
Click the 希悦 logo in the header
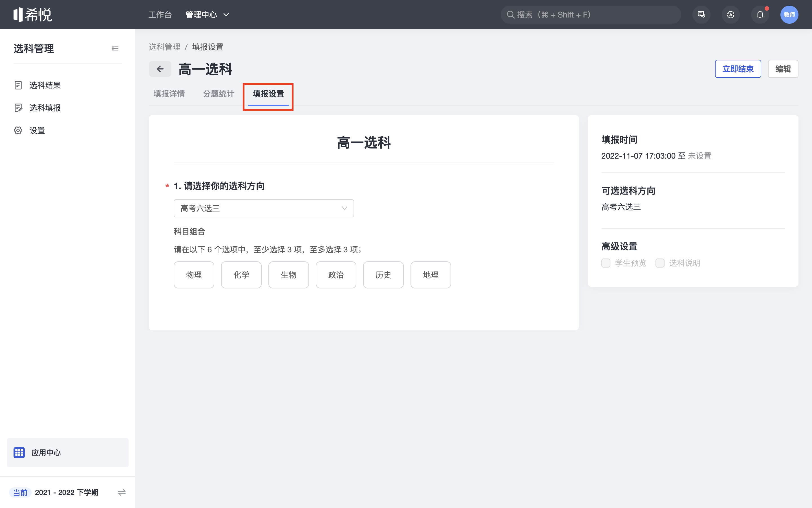[x=32, y=15]
